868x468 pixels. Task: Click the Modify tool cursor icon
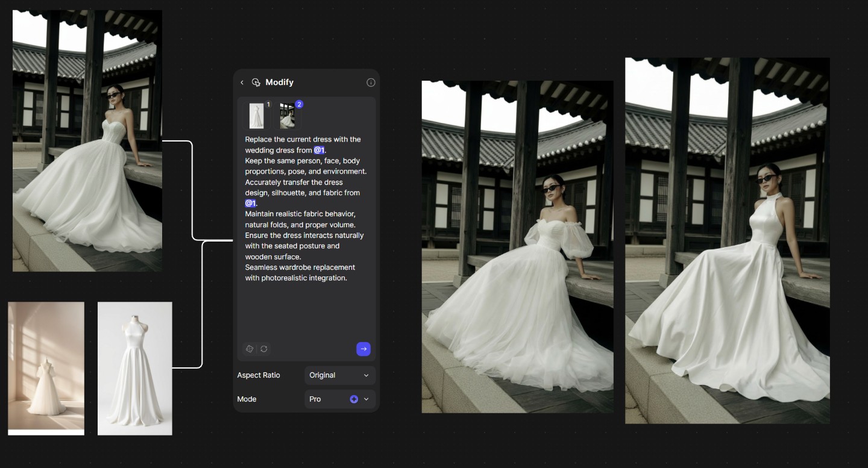coord(256,83)
